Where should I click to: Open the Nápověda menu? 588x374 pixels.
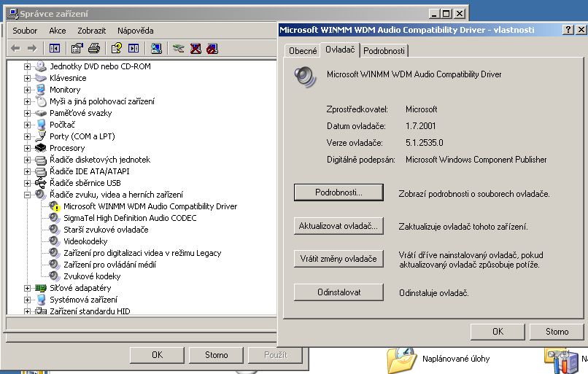(136, 31)
